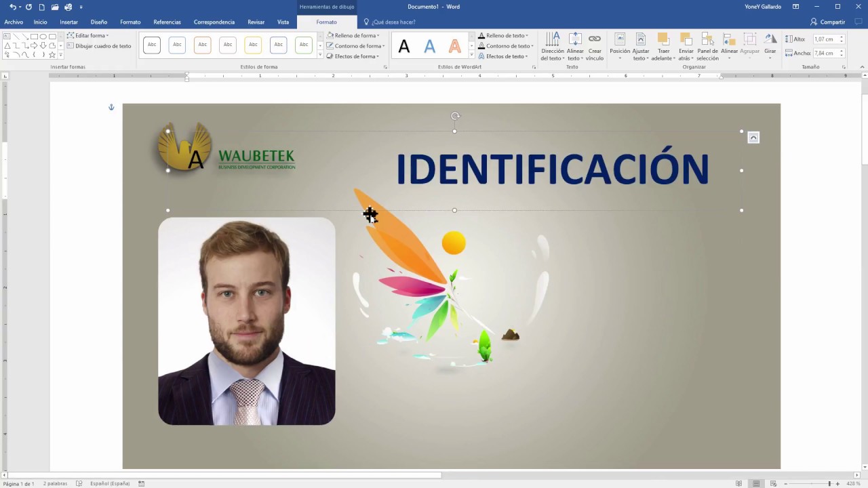Click the Open folder icon in title bar
This screenshot has height=488, width=868.
pos(55,7)
